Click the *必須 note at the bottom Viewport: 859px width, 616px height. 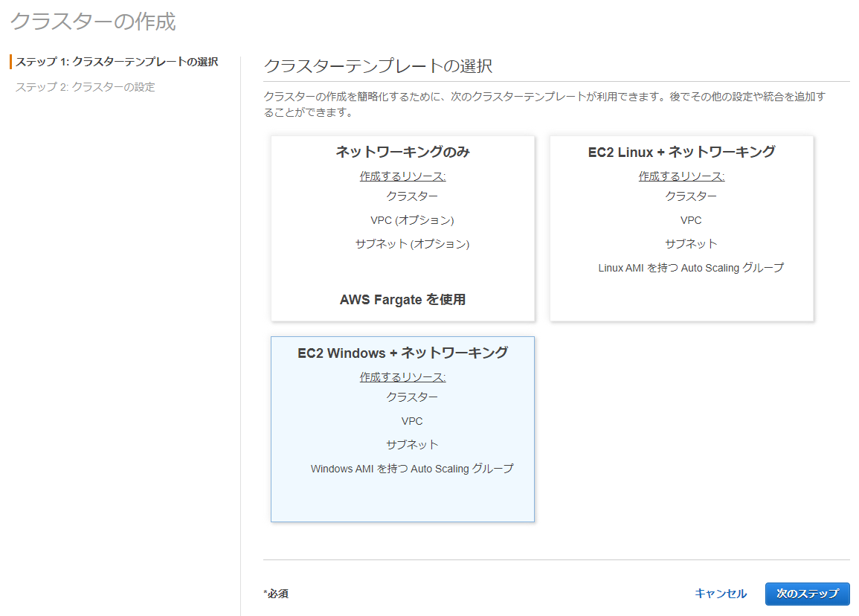pos(276,594)
